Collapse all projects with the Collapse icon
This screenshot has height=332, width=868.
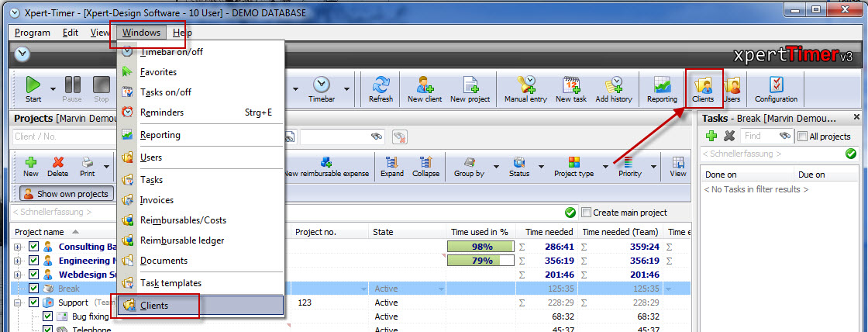click(x=425, y=166)
